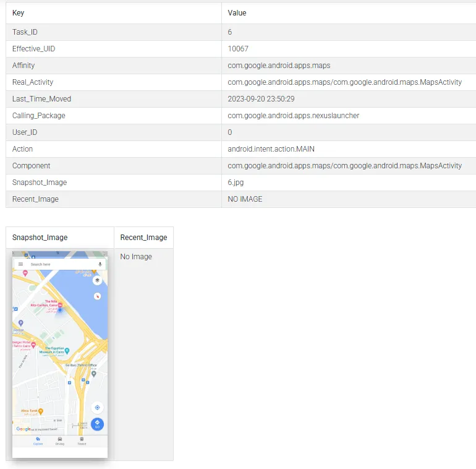Click the Calling_Package value nexuslauncher
476x469 pixels.
tap(293, 116)
